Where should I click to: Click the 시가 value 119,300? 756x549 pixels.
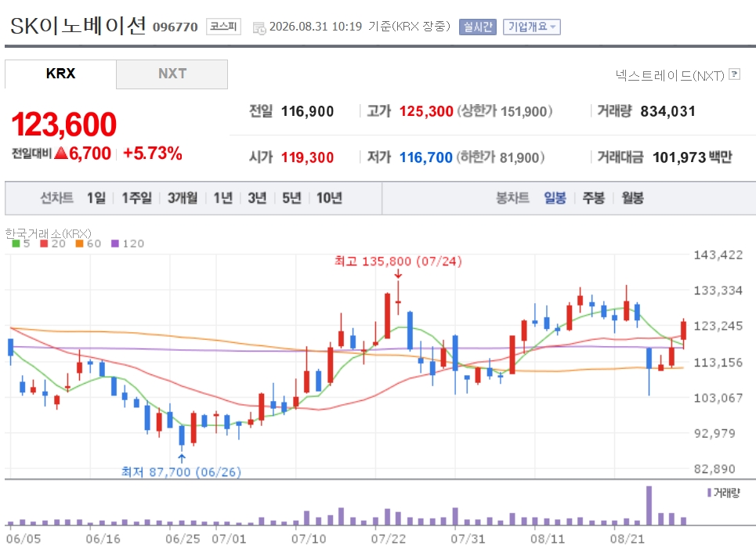coord(308,157)
